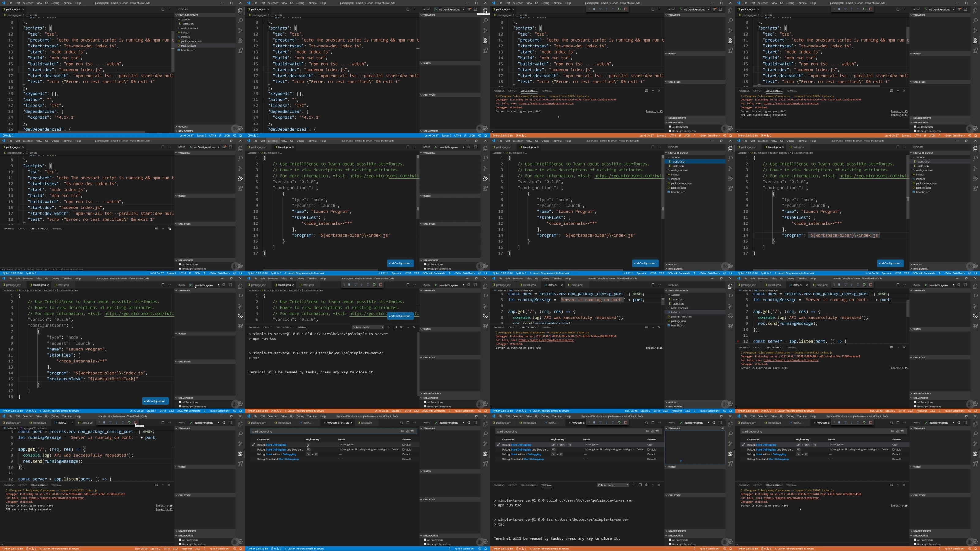Click Restart in the launch.json window's debug toolbar
The image size is (980, 551).
(x=374, y=285)
